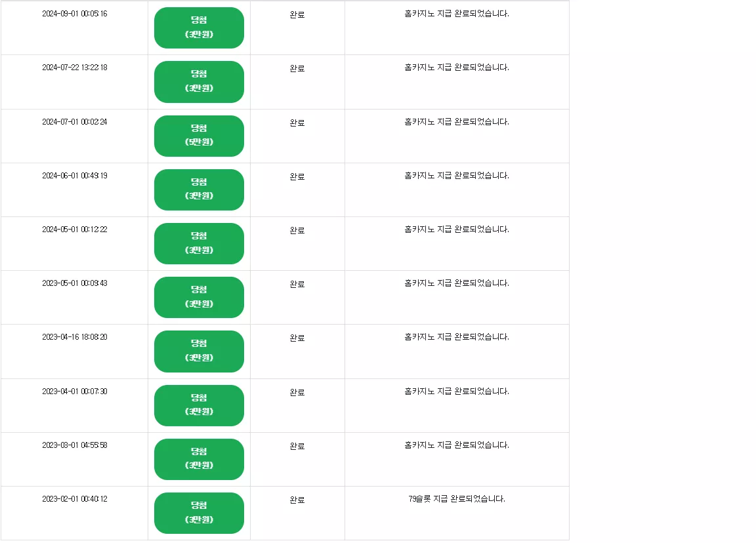Viewport: 756px width, 543px height.
Task: Click the 홈카지노 message in the 2023-03-01 row
Action: click(x=457, y=445)
